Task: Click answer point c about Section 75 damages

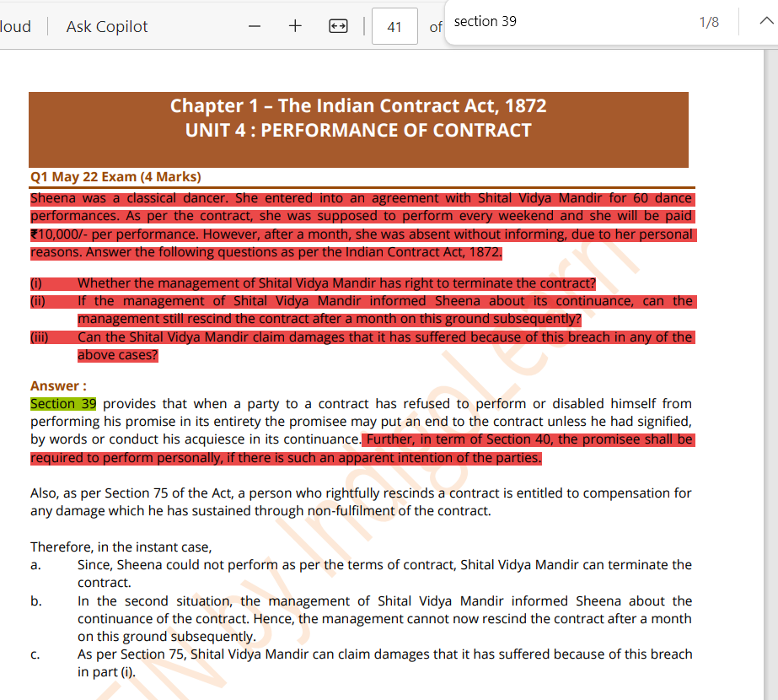Action: (384, 654)
